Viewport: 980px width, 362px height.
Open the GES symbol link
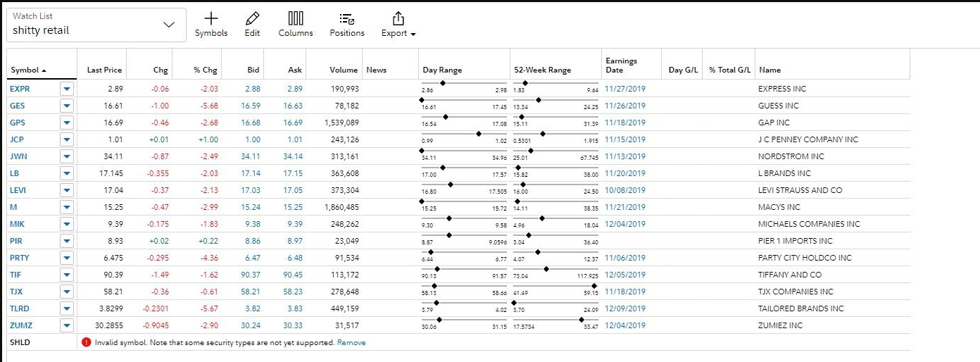(x=17, y=106)
